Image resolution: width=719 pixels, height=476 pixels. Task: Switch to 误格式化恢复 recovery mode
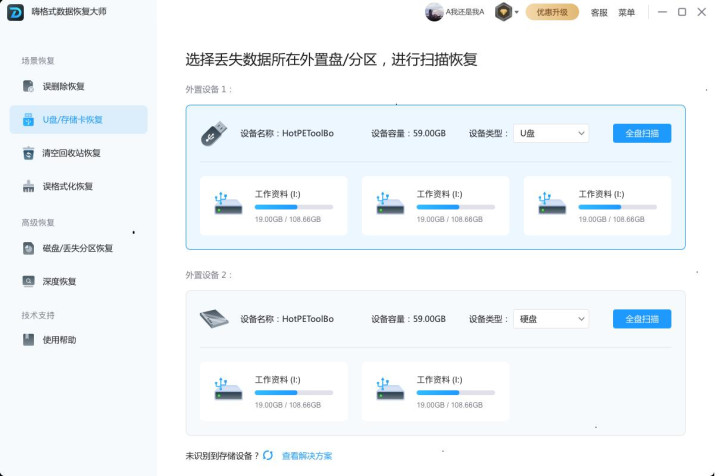click(x=67, y=186)
